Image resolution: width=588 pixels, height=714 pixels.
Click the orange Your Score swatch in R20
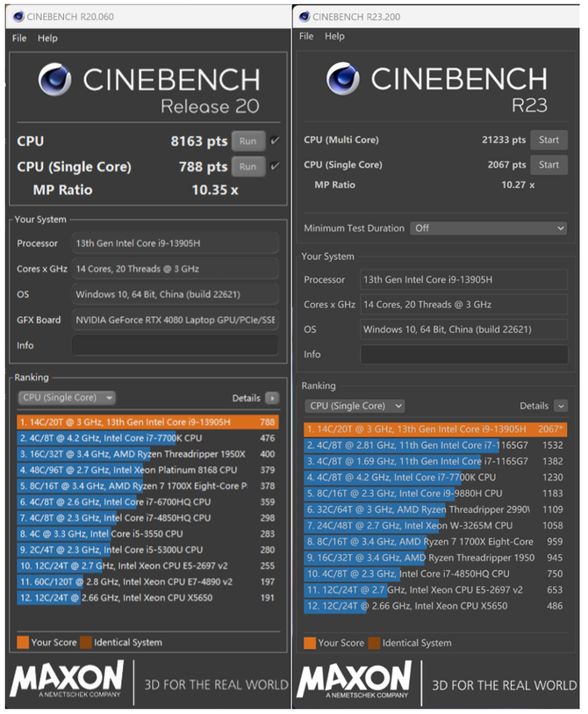23,643
